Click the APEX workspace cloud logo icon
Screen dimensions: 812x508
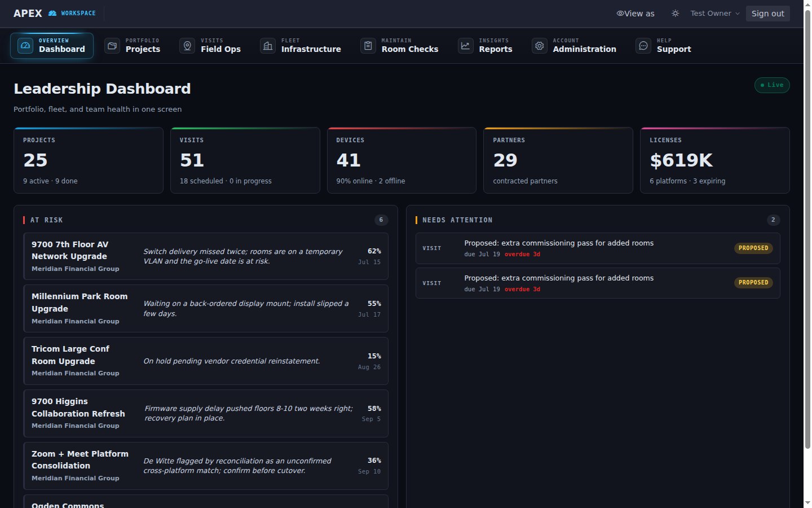52,13
